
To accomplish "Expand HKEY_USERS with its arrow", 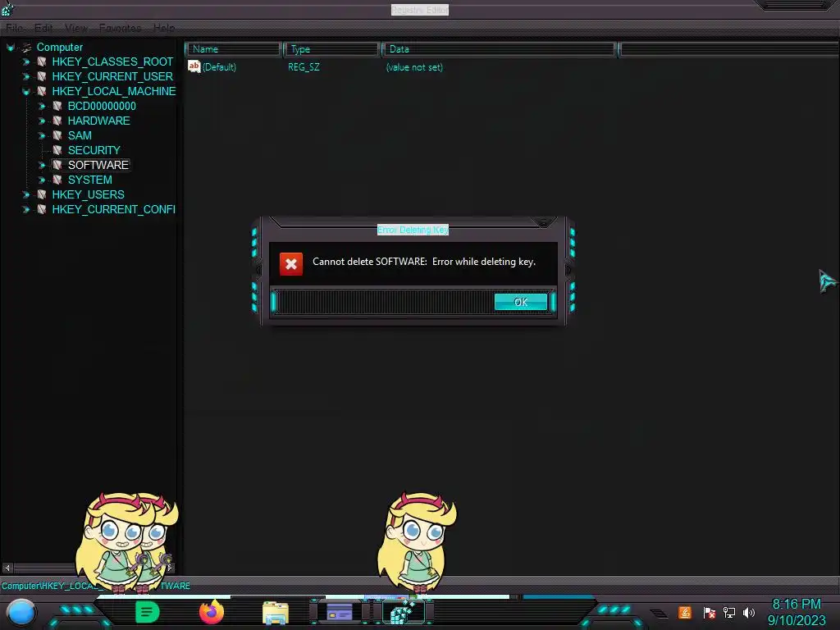I will click(25, 194).
